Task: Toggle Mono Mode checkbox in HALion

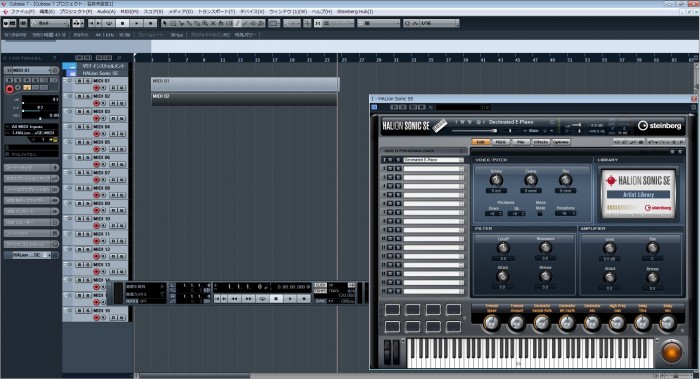Action: [540, 214]
